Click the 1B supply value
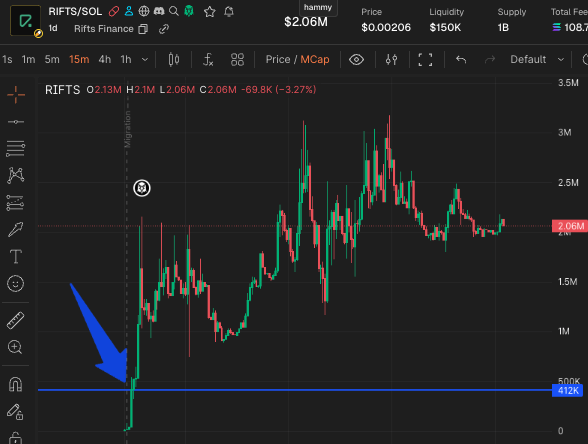This screenshot has width=588, height=444. coord(503,27)
